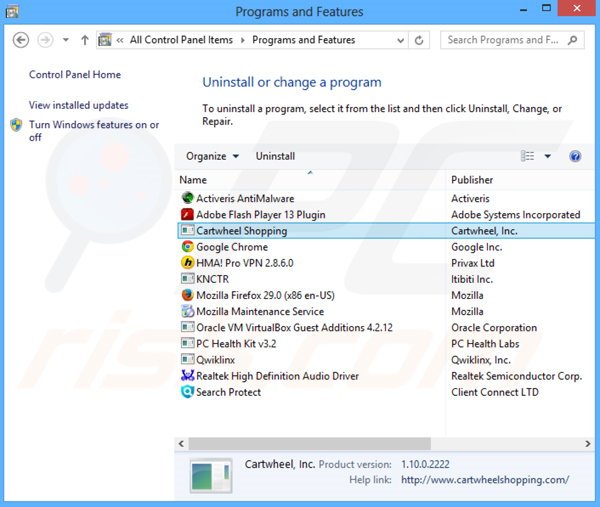Click the Adobe Flash Player icon
This screenshot has width=600, height=507.
point(187,215)
